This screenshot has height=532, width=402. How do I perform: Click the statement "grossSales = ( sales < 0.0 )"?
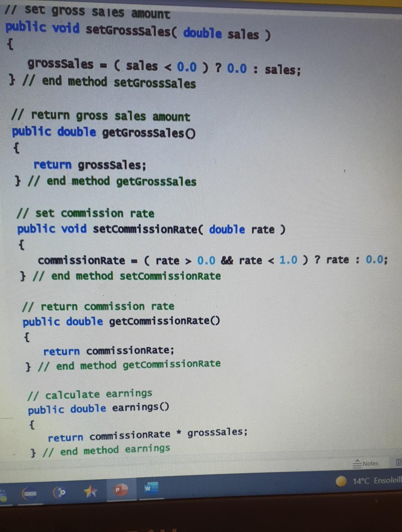pyautogui.click(x=118, y=65)
